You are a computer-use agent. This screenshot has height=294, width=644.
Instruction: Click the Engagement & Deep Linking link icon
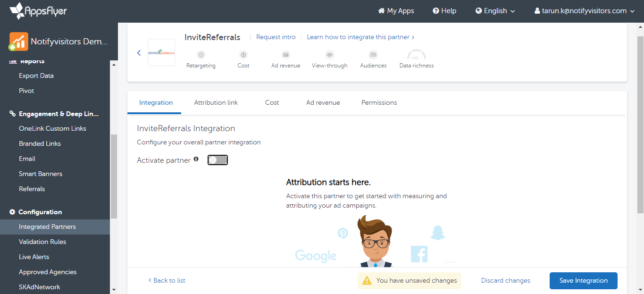(x=13, y=114)
